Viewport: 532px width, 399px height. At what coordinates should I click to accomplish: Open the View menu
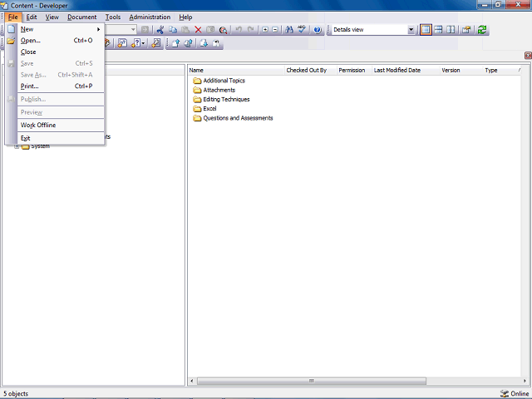[x=52, y=17]
